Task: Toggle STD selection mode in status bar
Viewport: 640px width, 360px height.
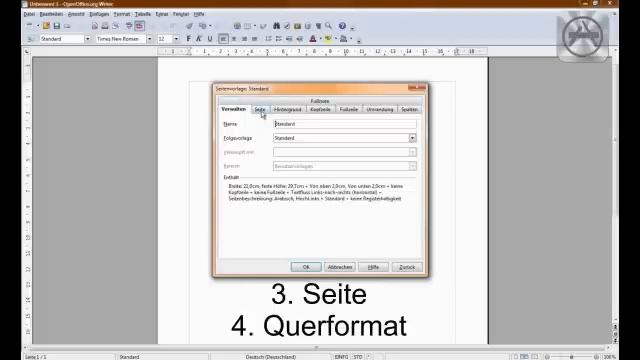Action: pyautogui.click(x=358, y=357)
